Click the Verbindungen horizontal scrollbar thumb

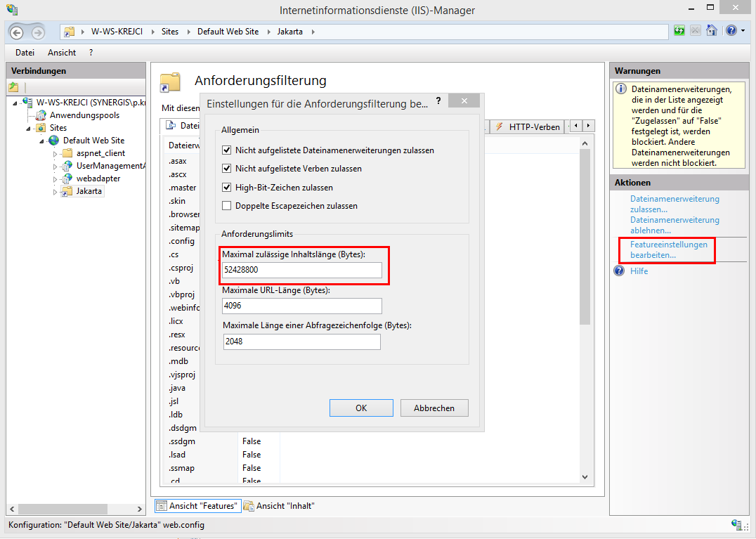tap(63, 509)
